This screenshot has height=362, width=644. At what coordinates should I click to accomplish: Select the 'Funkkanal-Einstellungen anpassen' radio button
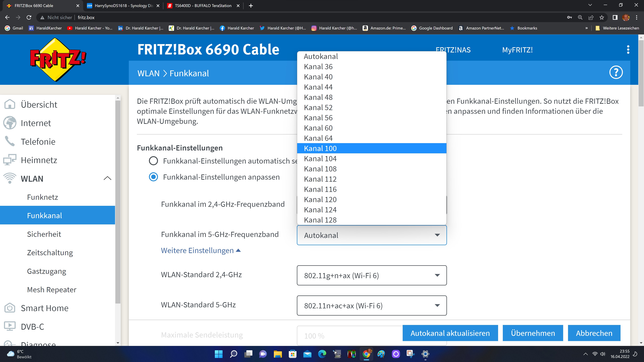coord(153,177)
